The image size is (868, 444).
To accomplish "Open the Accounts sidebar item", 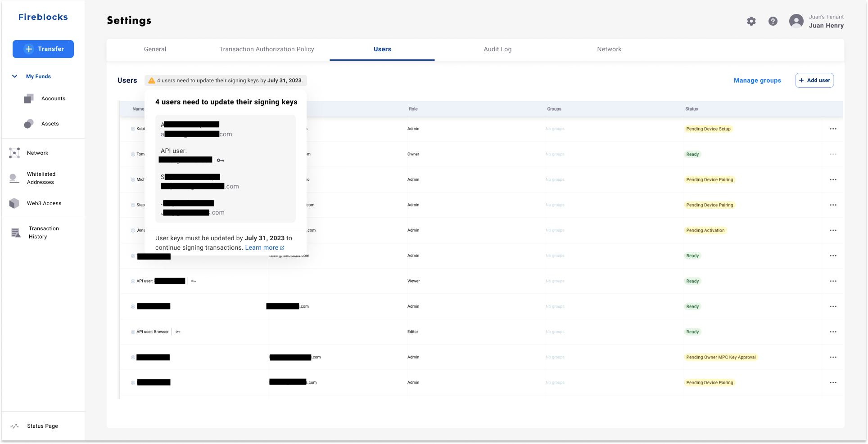I will point(53,99).
